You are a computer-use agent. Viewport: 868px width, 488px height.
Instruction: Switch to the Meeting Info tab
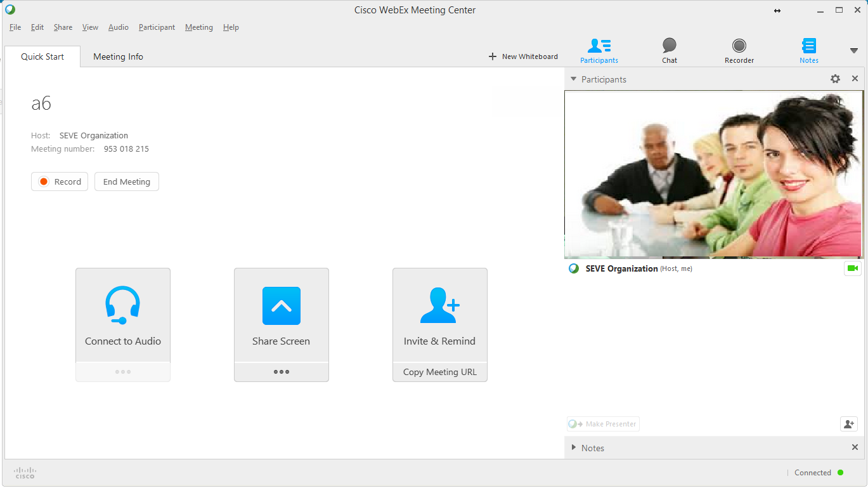(x=118, y=56)
